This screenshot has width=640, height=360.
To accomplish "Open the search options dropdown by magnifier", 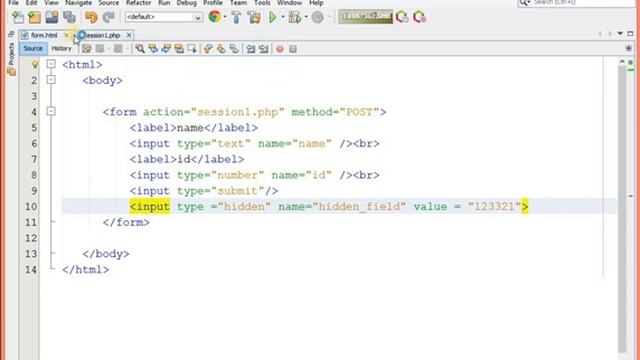I will tap(524, 2).
